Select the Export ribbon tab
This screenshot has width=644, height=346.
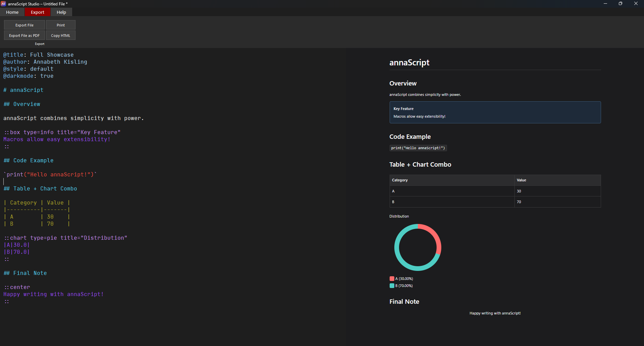[x=37, y=12]
